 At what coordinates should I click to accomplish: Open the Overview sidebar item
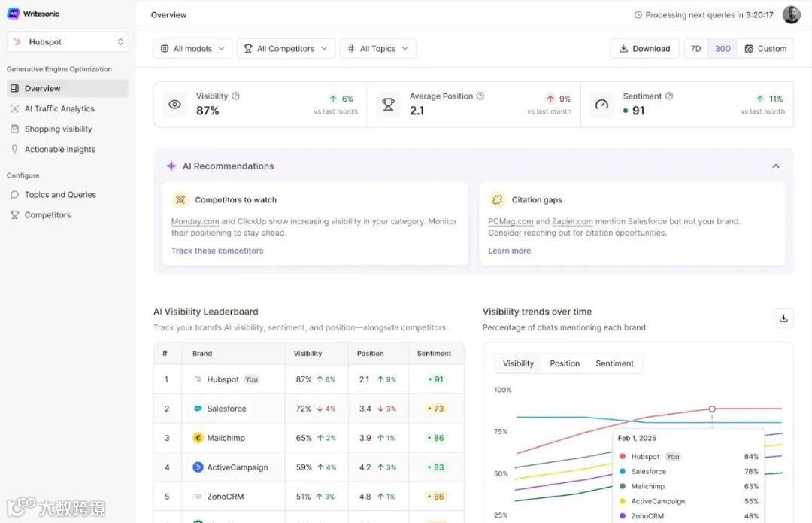click(68, 89)
